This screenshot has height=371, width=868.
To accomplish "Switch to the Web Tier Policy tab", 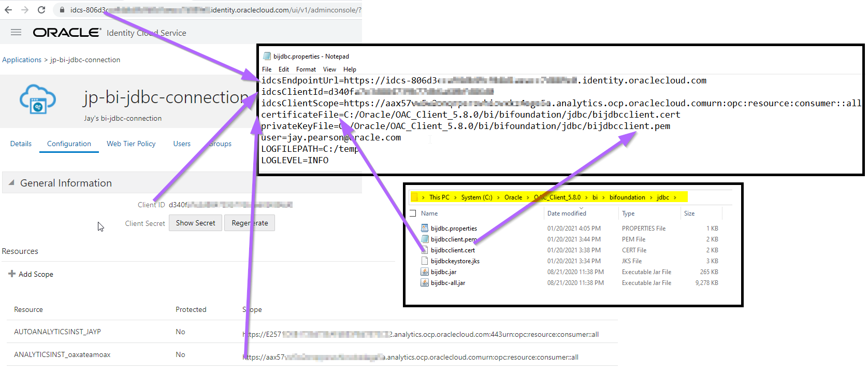I will pyautogui.click(x=131, y=144).
